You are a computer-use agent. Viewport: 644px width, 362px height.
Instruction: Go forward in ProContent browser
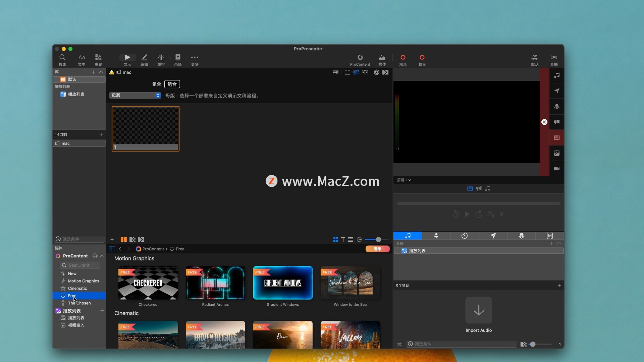click(128, 249)
